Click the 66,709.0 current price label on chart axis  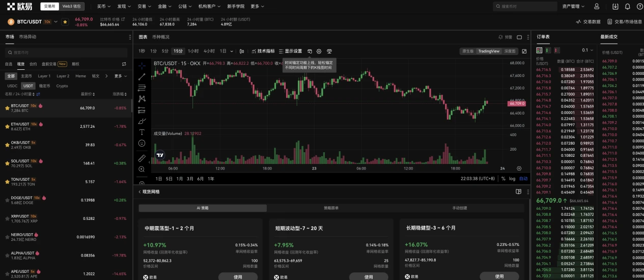[516, 103]
